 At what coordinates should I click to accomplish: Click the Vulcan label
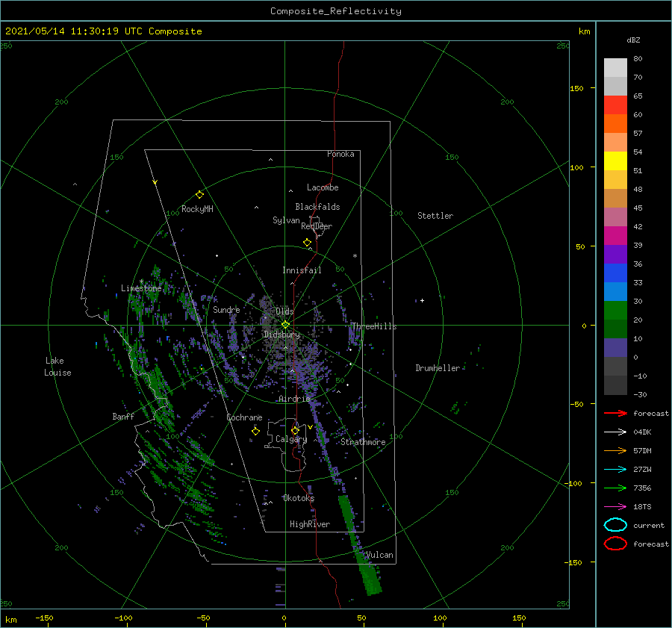379,555
